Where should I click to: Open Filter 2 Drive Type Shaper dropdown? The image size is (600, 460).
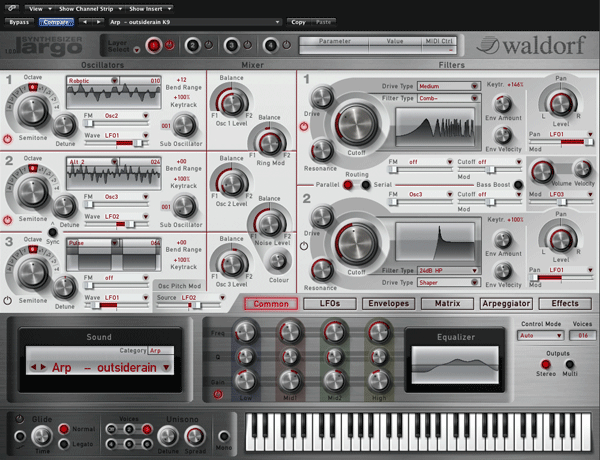pyautogui.click(x=448, y=282)
